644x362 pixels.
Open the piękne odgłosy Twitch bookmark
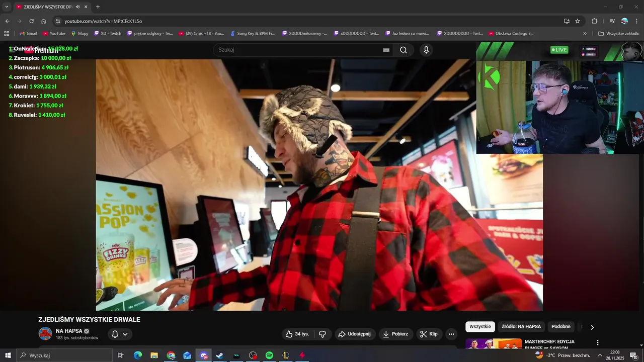(150, 34)
